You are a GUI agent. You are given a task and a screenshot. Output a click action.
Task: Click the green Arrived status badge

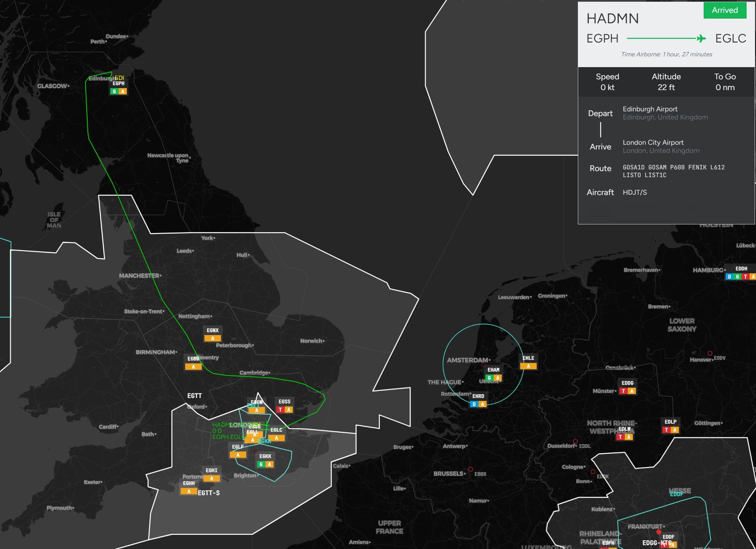[724, 10]
